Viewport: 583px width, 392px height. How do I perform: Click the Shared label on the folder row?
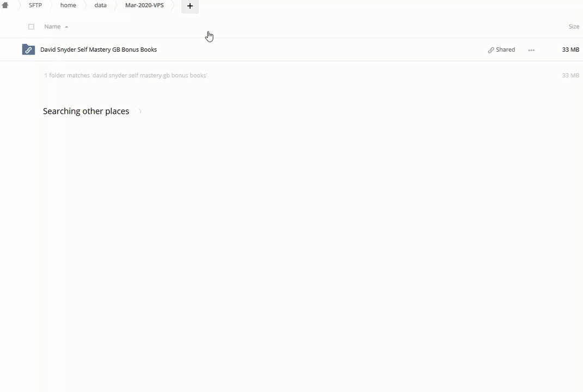click(505, 50)
